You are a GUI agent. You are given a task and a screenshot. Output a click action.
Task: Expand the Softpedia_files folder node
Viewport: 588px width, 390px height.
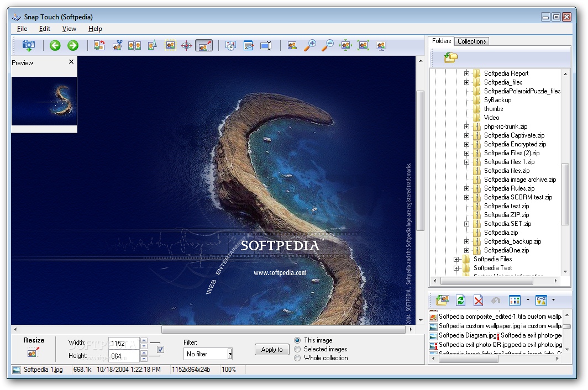pyautogui.click(x=466, y=82)
